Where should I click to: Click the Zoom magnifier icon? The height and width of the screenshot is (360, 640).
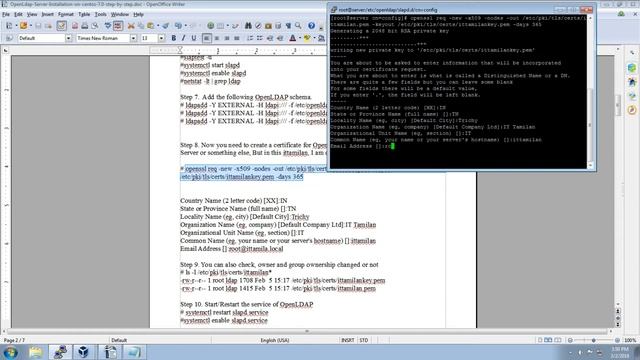point(298,26)
